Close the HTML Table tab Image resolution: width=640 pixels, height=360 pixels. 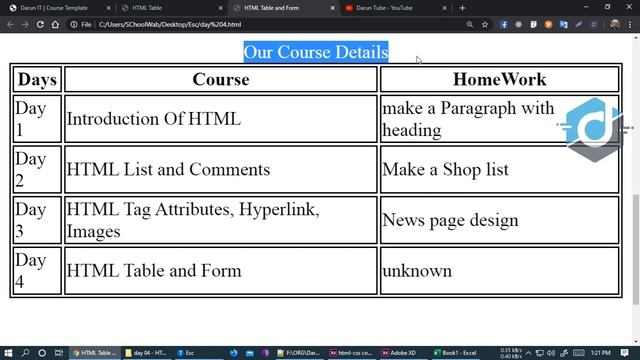pos(220,8)
